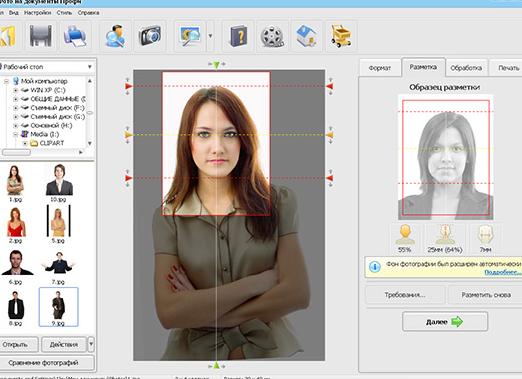
Task: Click the printer toolbar icon
Action: coord(75,35)
